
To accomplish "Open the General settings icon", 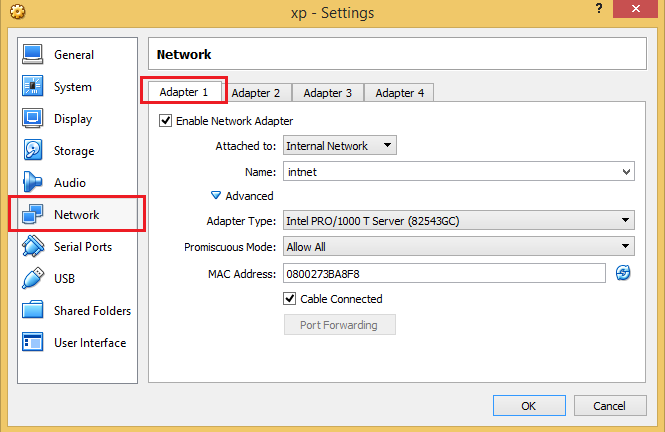I will pos(33,54).
